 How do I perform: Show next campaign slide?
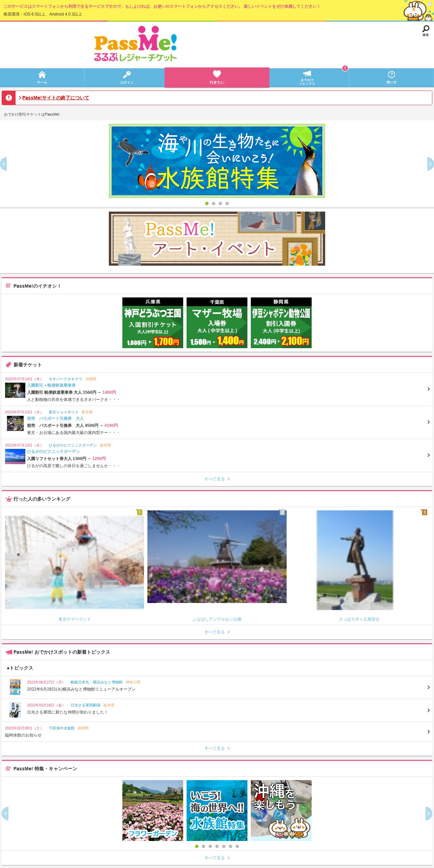429,814
